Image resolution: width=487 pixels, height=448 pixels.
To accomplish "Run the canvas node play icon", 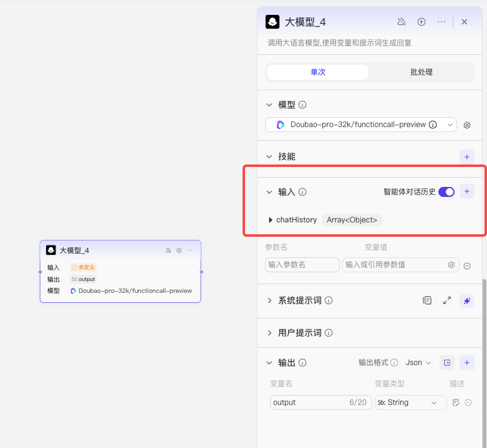I will pos(179,250).
